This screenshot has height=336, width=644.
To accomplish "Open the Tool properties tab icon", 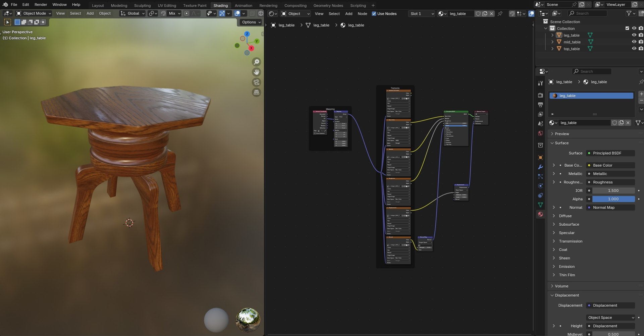I will 540,83.
